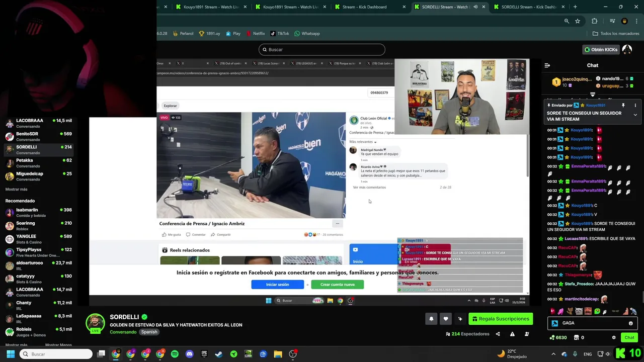This screenshot has width=644, height=362.
Task: Open BenitoSDR channel in sidebar
Action: 39,136
